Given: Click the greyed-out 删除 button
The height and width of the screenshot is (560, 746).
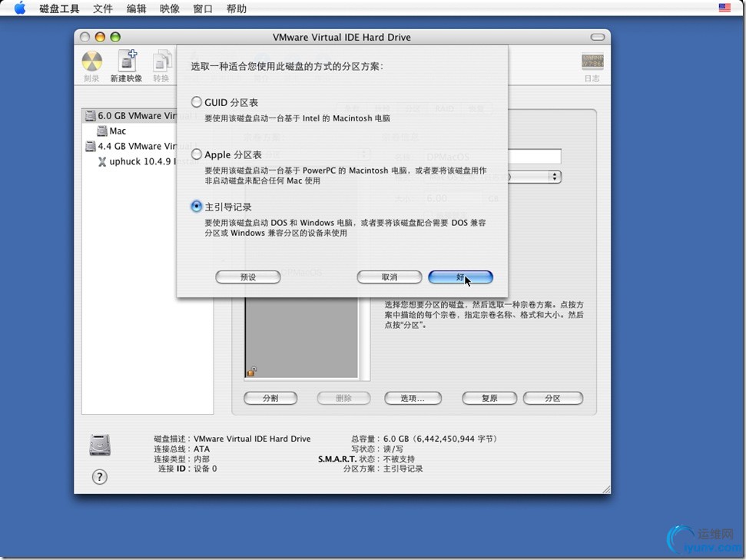Looking at the screenshot, I should click(x=343, y=398).
